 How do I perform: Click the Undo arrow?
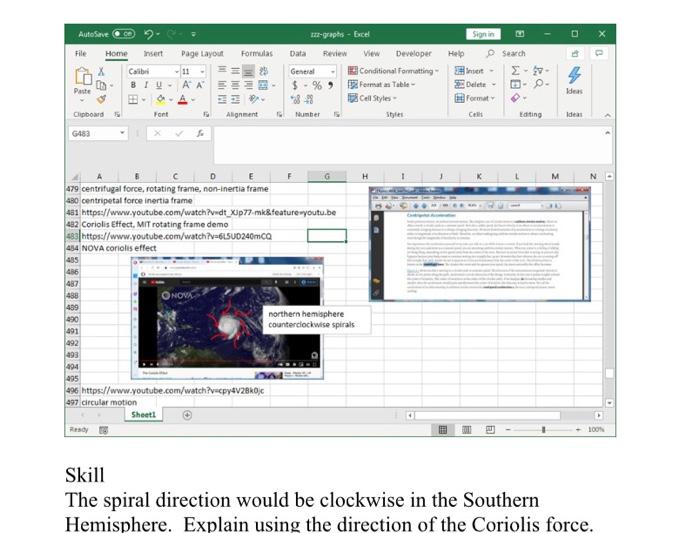pyautogui.click(x=148, y=34)
